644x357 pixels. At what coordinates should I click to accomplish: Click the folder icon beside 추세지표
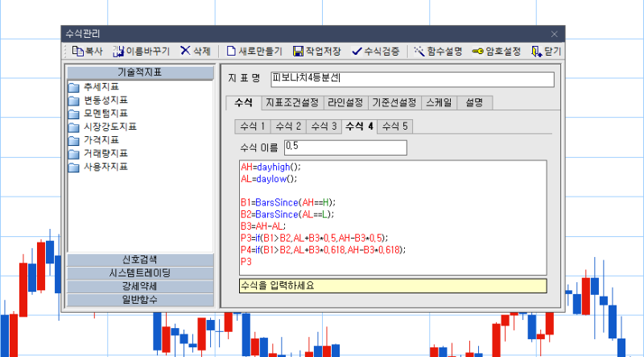coord(73,87)
